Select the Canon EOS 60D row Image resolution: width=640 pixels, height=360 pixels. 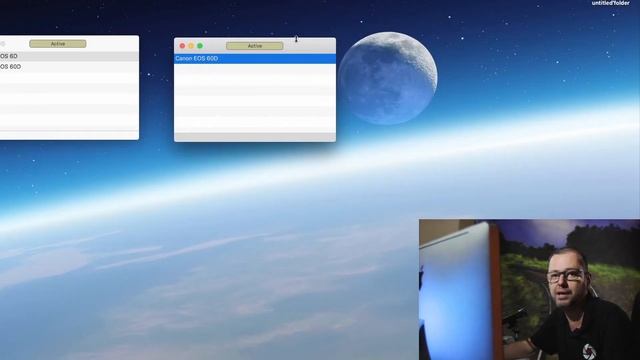pyautogui.click(x=255, y=59)
